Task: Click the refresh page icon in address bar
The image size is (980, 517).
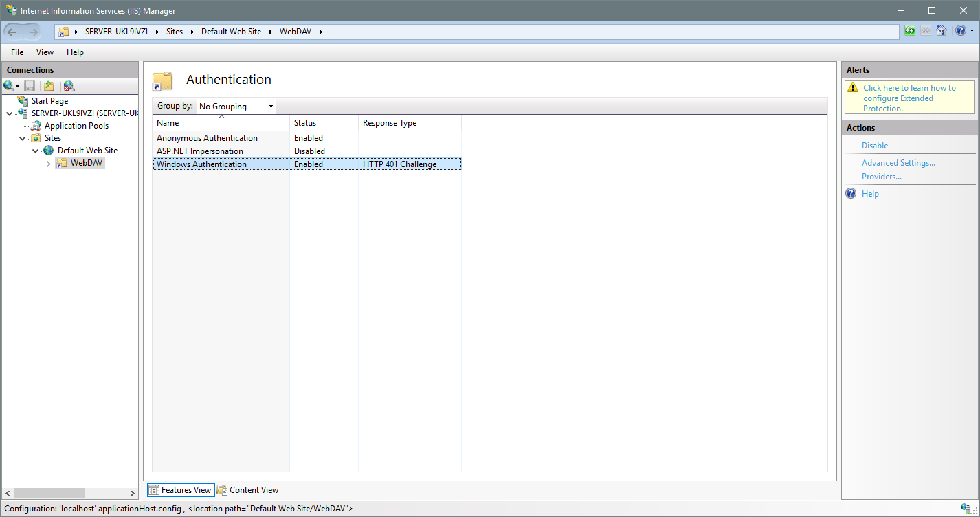Action: coord(910,31)
